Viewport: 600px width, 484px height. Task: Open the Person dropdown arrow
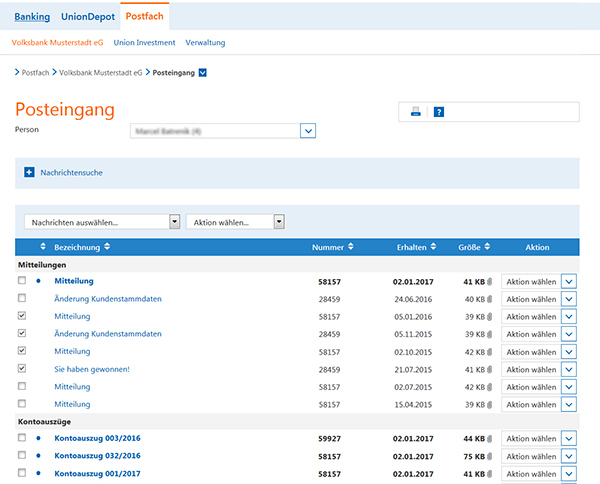click(x=308, y=131)
